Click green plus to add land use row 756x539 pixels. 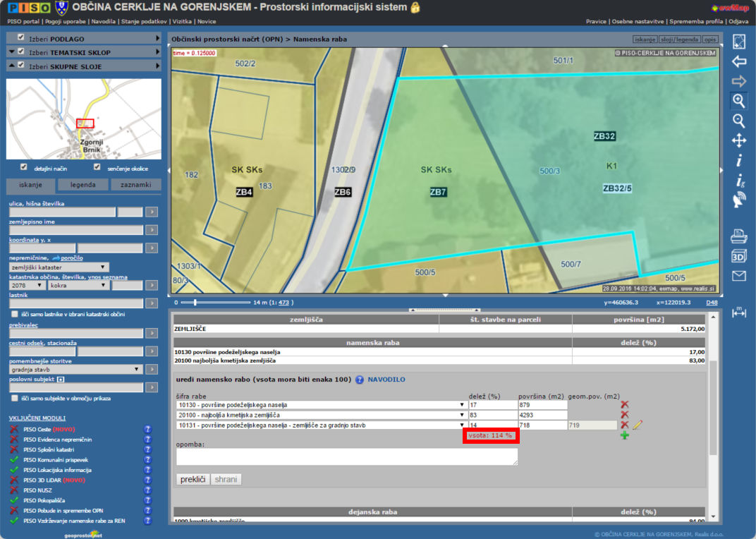624,435
